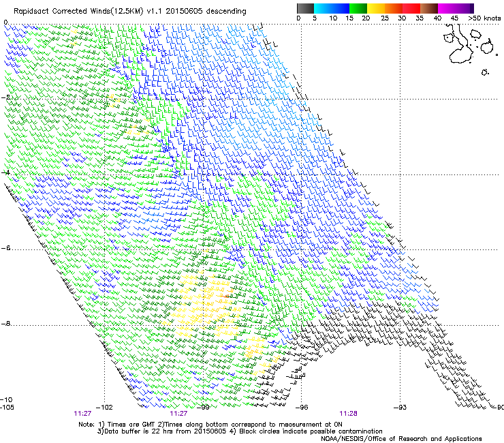
Task: Click the '11:27' time label left of -99
Action: click(178, 414)
